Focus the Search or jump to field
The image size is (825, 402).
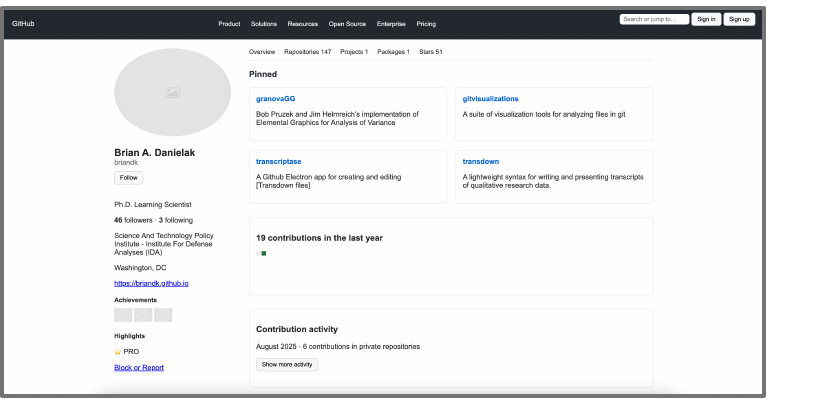click(x=654, y=19)
